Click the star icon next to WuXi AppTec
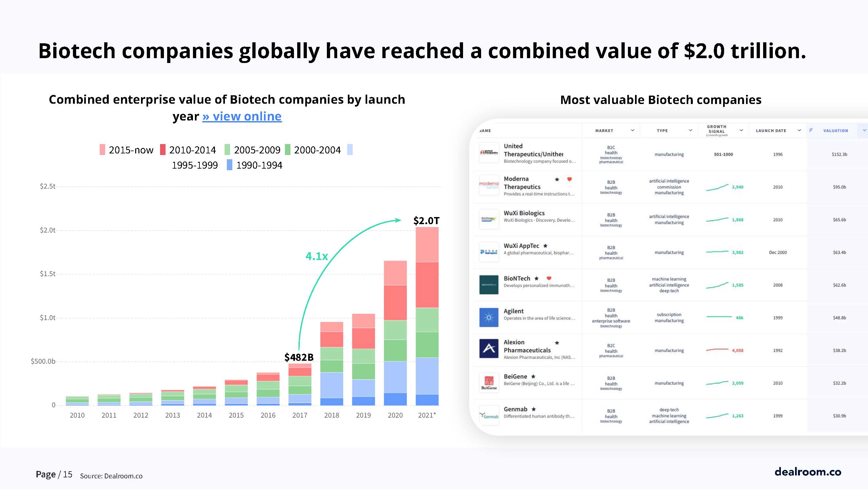 546,246
